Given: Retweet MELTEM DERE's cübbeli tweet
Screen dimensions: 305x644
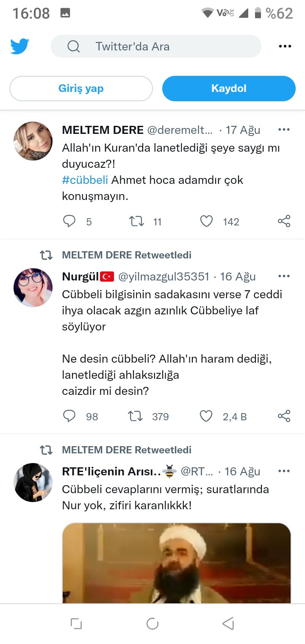Looking at the screenshot, I should pos(136,222).
